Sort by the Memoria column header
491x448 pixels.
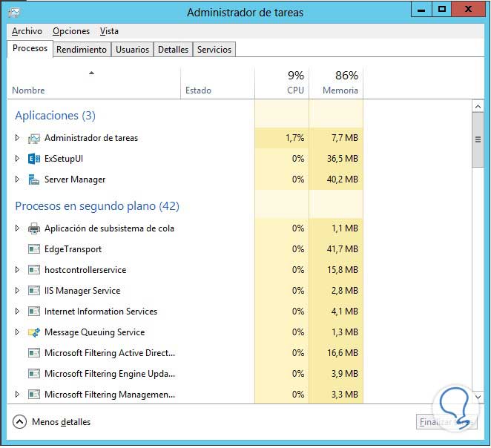coord(336,83)
